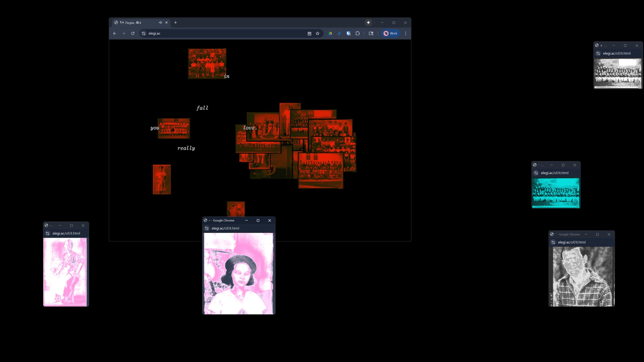Click the Bitwarden shield extension icon

348,33
